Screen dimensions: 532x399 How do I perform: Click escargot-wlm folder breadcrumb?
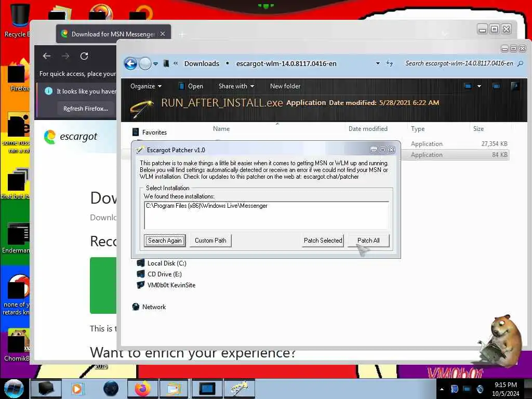(286, 63)
